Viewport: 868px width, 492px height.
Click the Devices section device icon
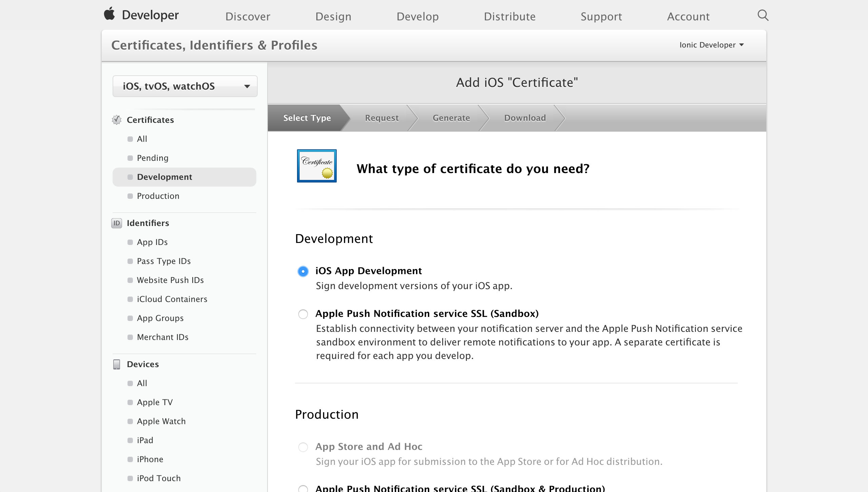point(116,364)
